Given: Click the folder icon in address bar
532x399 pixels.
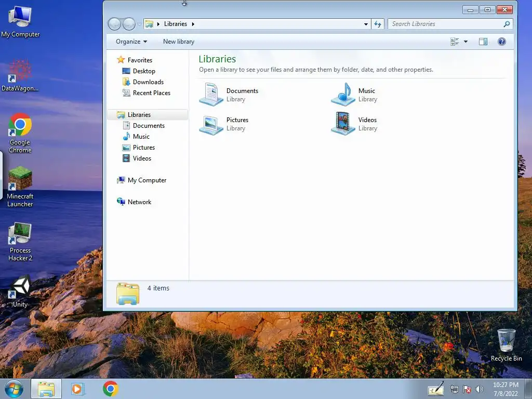Looking at the screenshot, I should 149,24.
